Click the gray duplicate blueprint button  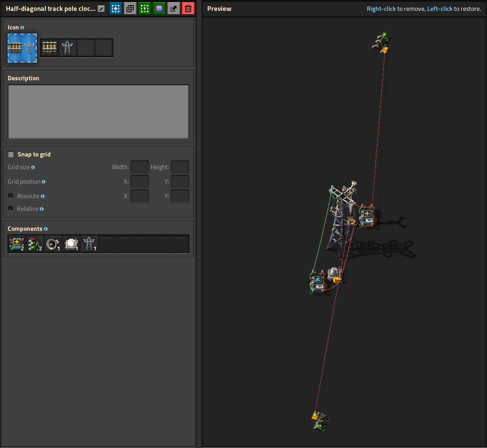130,9
